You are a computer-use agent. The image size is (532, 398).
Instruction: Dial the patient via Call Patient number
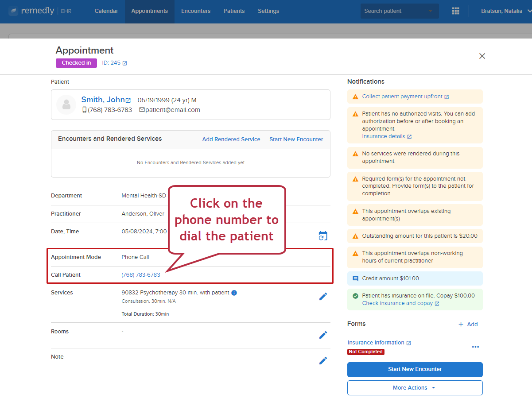141,275
